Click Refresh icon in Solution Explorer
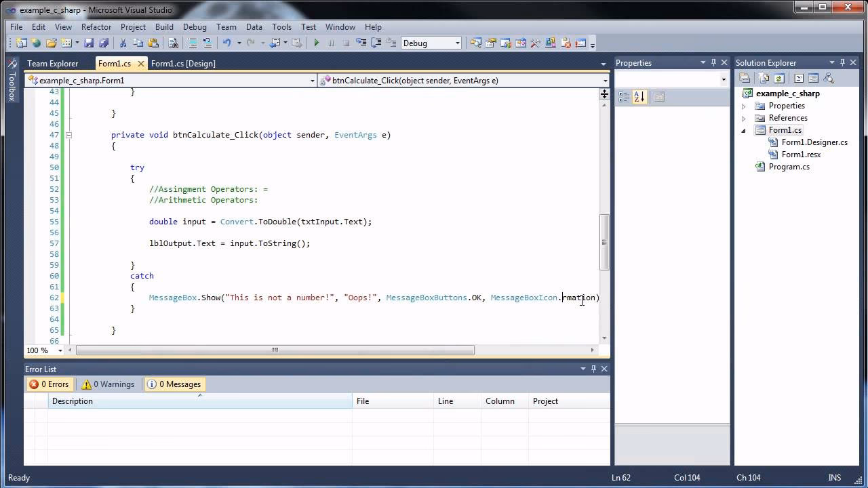Screen dimensions: 868x488 click(779, 79)
